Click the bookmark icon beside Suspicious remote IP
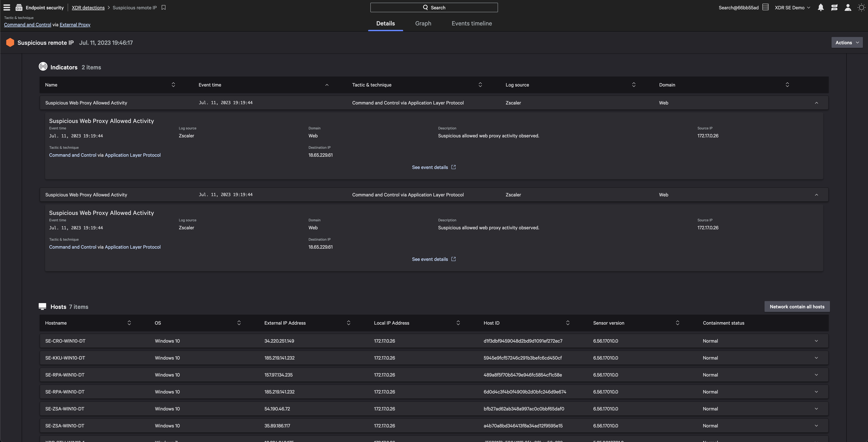 tap(164, 7)
